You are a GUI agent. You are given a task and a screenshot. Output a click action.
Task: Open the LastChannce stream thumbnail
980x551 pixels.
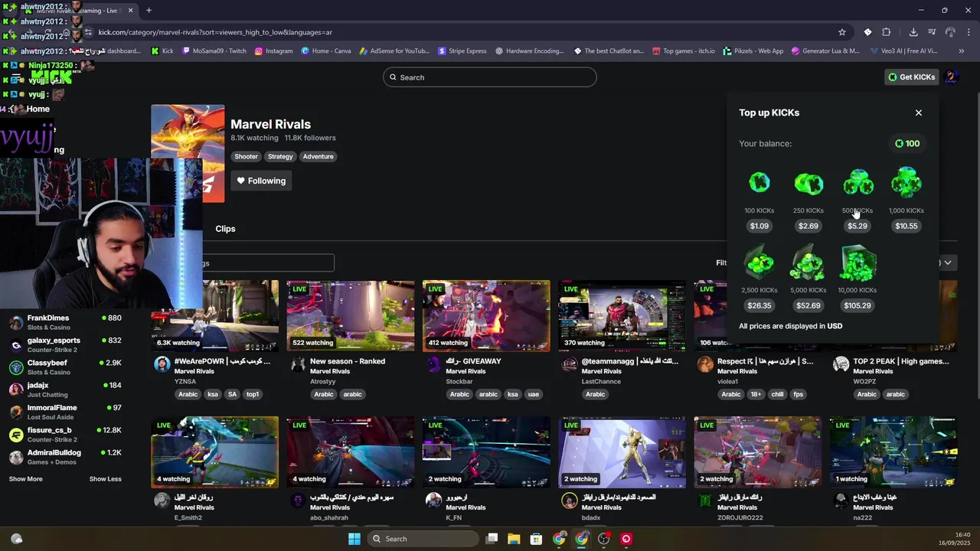tap(622, 316)
